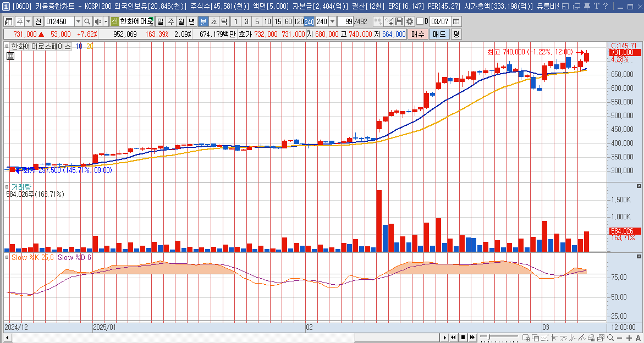Click the horizontal chart scrollbar track
Viewport: 644px width, 343px height.
click(222, 338)
